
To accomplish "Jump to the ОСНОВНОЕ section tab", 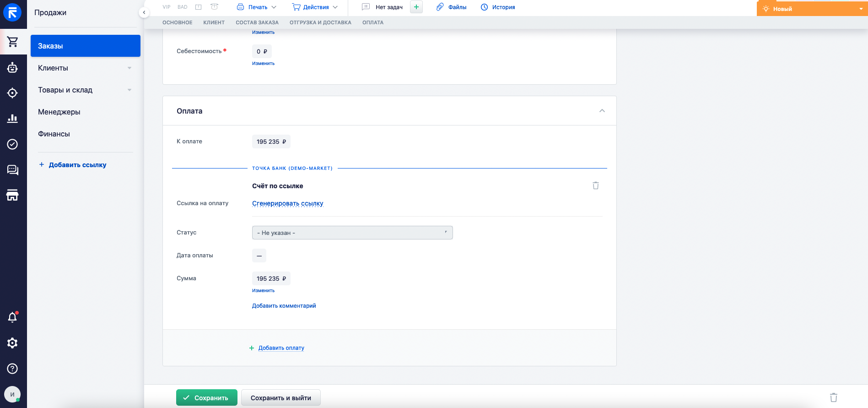I will pos(178,22).
